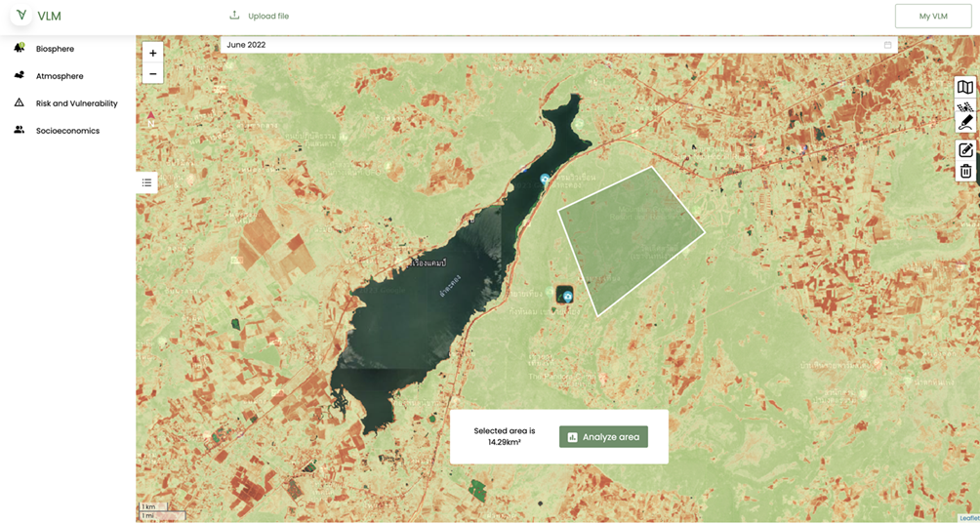The width and height of the screenshot is (980, 523).
Task: Click the chart icon on Analyze area
Action: (572, 437)
